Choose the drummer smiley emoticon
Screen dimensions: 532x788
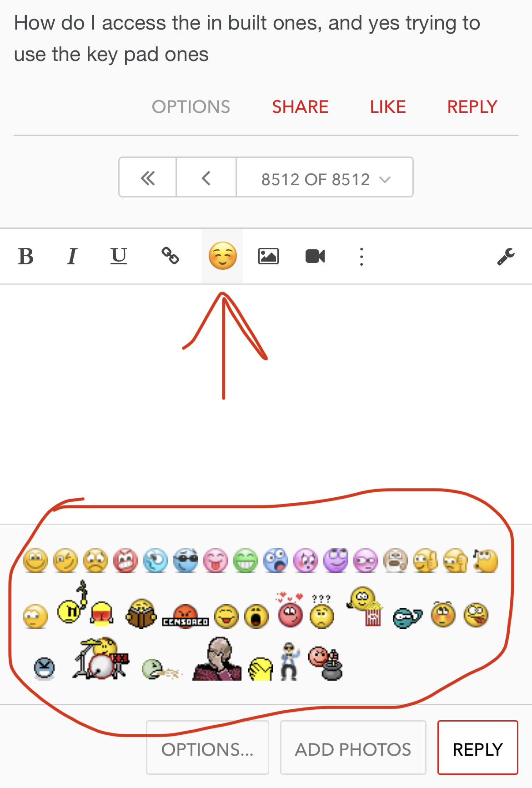101,658
